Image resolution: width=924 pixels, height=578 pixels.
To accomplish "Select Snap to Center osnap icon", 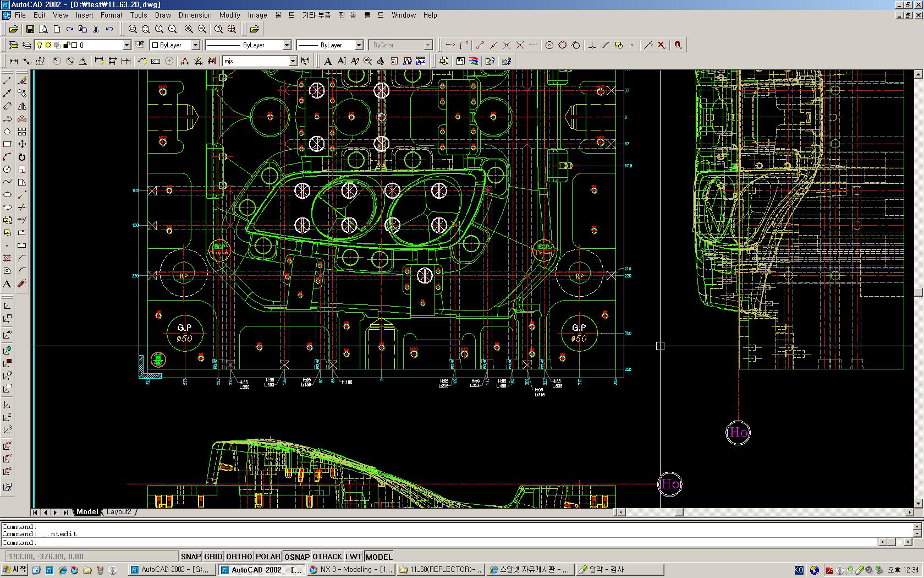I will pyautogui.click(x=549, y=45).
